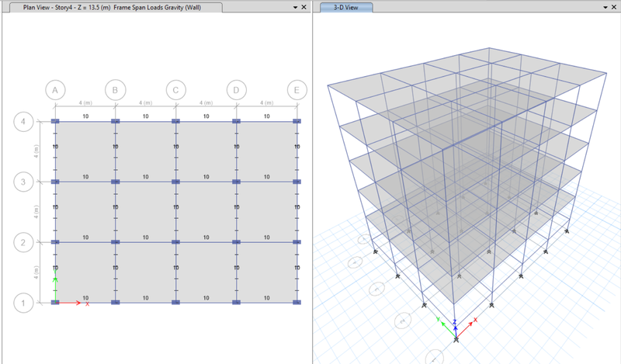Click the 4 (m) dimension between grids 1 and 2
The image size is (621, 364).
pyautogui.click(x=36, y=272)
